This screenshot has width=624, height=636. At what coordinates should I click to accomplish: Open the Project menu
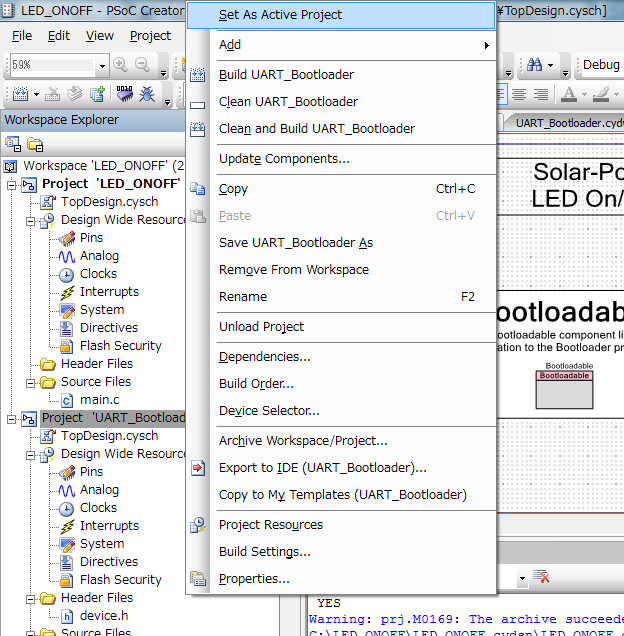coord(150,36)
